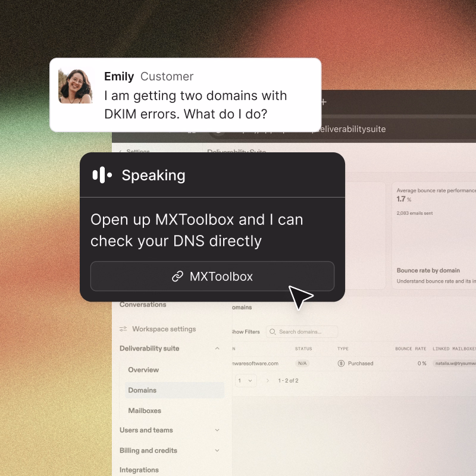Click the Speaking waveform icon
The image size is (476, 476).
(x=102, y=175)
